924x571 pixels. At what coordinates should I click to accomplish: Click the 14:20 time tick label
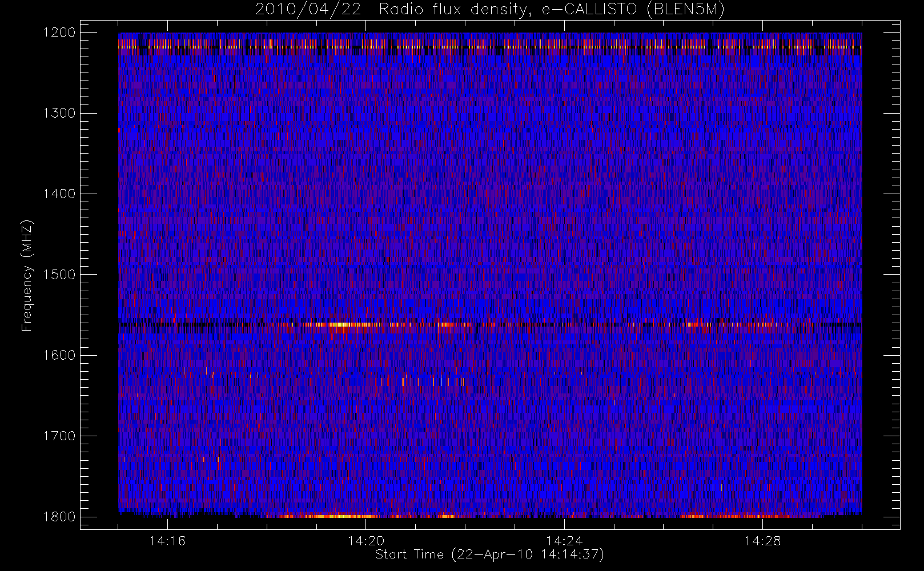point(366,541)
